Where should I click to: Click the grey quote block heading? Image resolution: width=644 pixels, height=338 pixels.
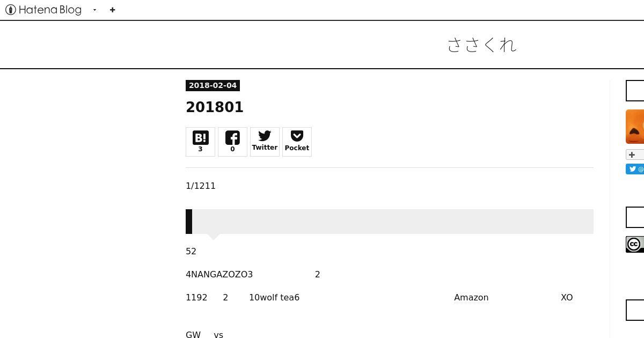[390, 222]
